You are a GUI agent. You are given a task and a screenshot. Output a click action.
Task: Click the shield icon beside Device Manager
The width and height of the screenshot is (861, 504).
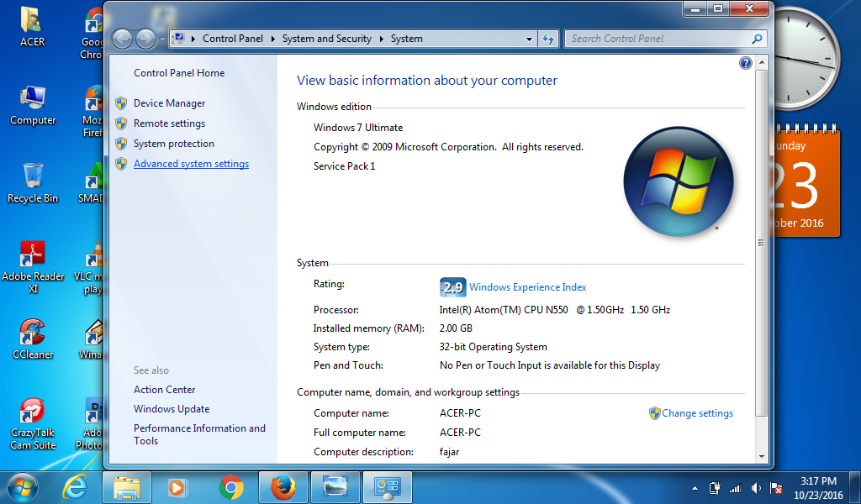click(121, 103)
